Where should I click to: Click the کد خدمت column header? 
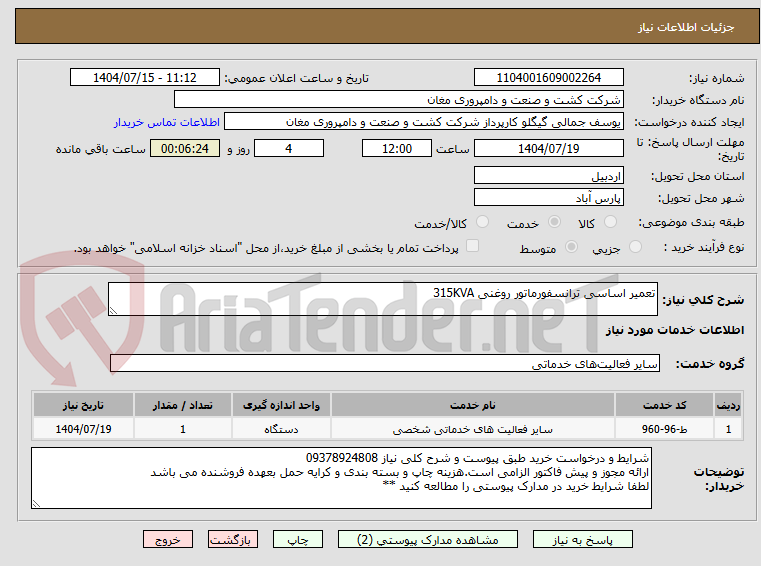tap(664, 405)
